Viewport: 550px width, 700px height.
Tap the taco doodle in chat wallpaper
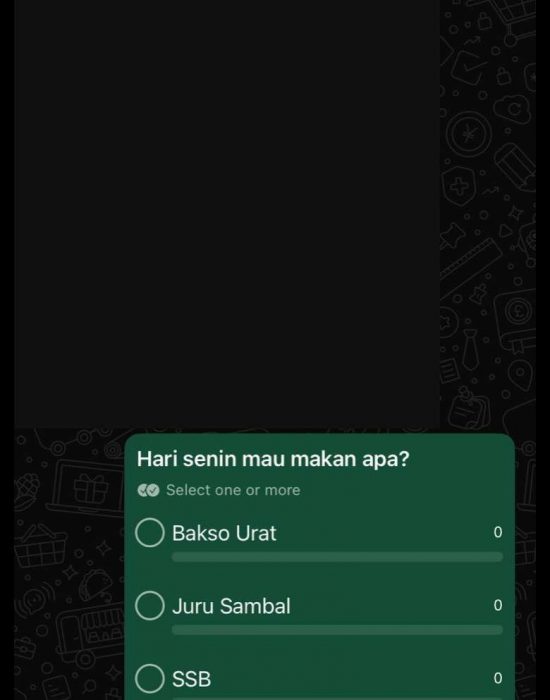[96, 584]
